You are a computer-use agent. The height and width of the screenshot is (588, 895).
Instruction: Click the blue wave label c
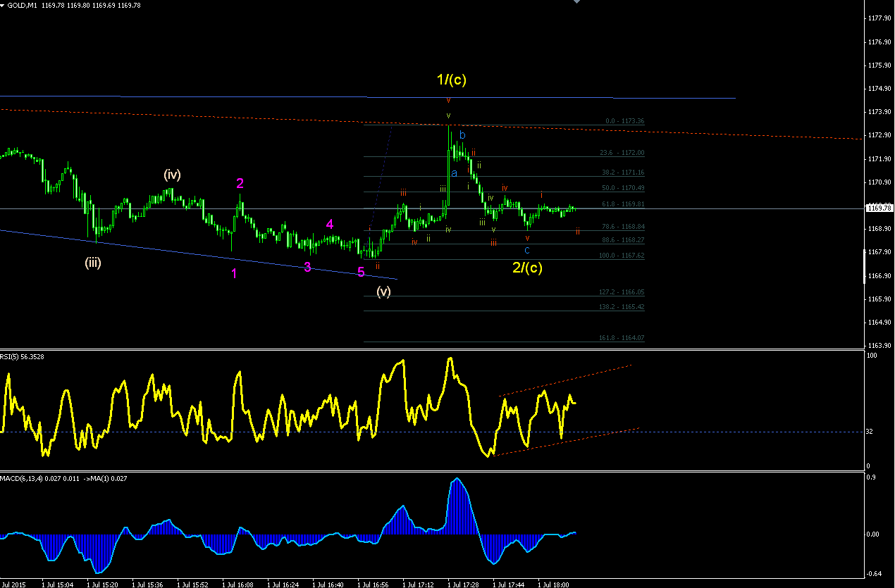click(527, 250)
